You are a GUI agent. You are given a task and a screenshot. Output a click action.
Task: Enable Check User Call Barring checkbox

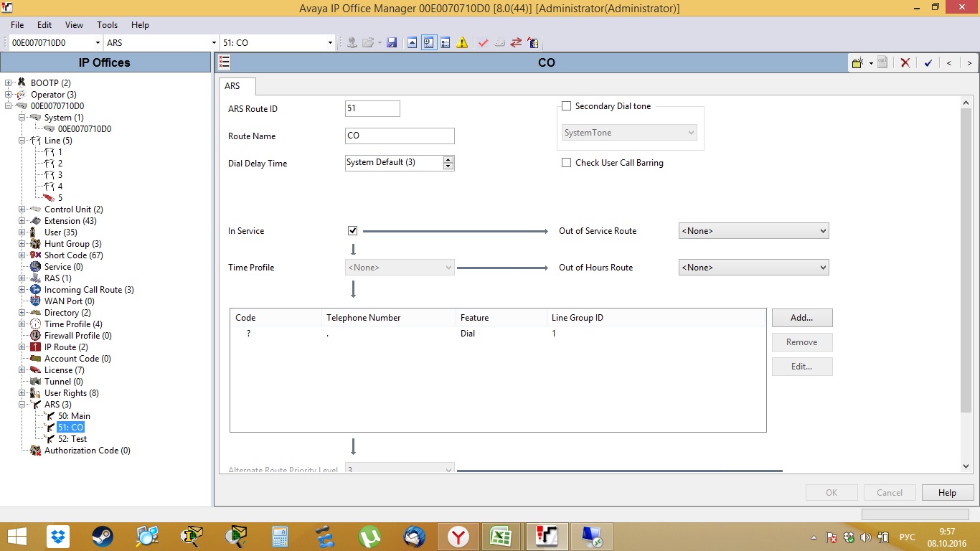tap(567, 163)
